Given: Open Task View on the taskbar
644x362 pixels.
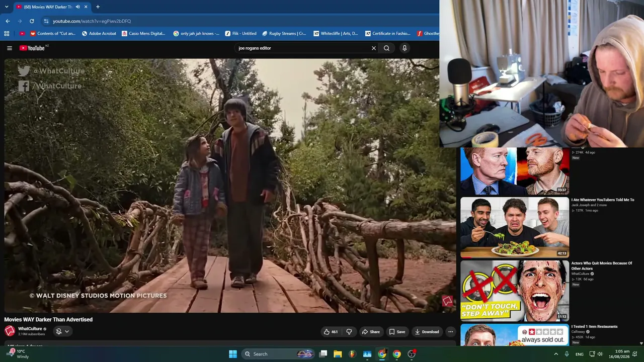Looking at the screenshot, I should pyautogui.click(x=324, y=354).
